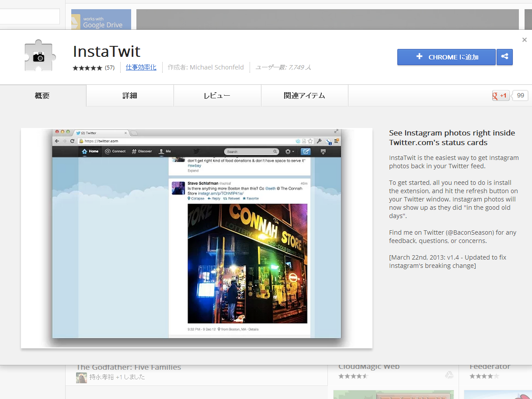Viewport: 532px width, 399px height.
Task: Click the Google Drive banner in background
Action: [101, 20]
